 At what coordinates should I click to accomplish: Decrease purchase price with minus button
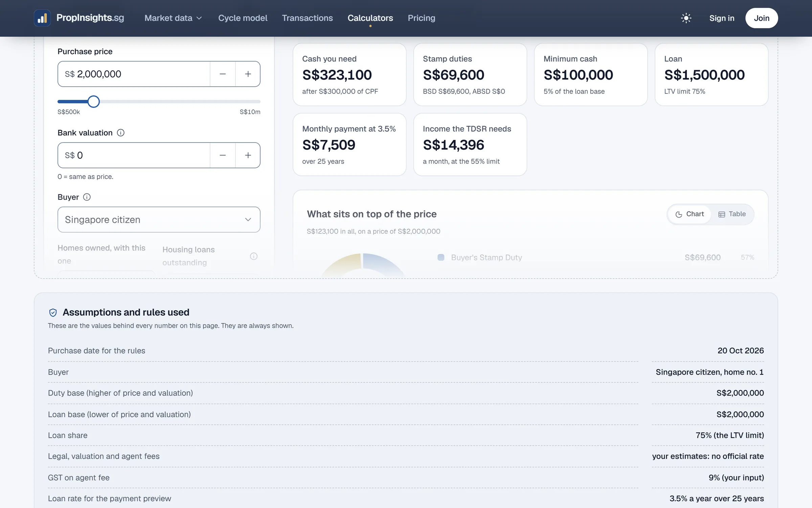[x=223, y=74]
